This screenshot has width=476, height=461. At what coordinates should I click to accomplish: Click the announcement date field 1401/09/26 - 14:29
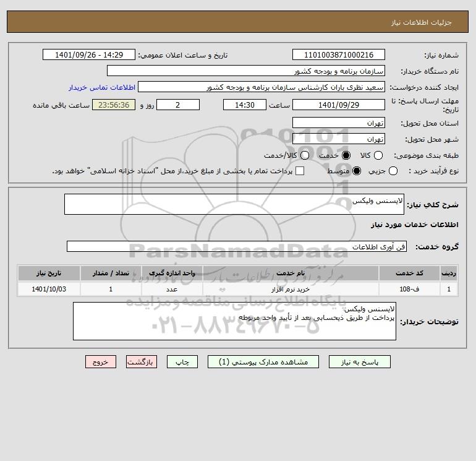click(x=89, y=54)
